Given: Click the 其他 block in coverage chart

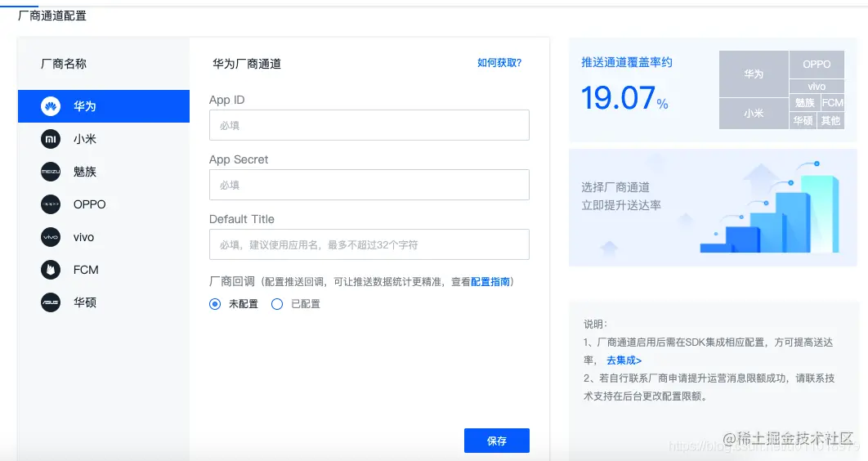Looking at the screenshot, I should 831,121.
